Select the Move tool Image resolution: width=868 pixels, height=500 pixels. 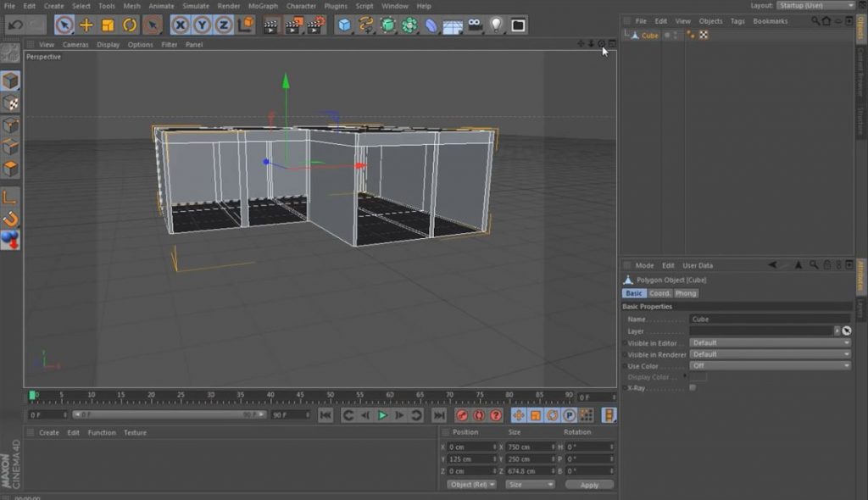(x=84, y=26)
